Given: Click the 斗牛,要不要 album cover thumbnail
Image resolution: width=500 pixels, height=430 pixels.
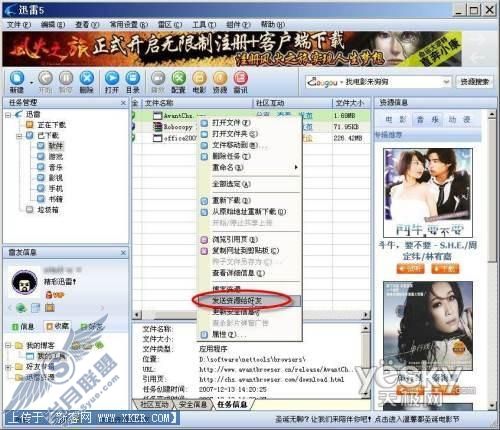Looking at the screenshot, I should point(428,193).
